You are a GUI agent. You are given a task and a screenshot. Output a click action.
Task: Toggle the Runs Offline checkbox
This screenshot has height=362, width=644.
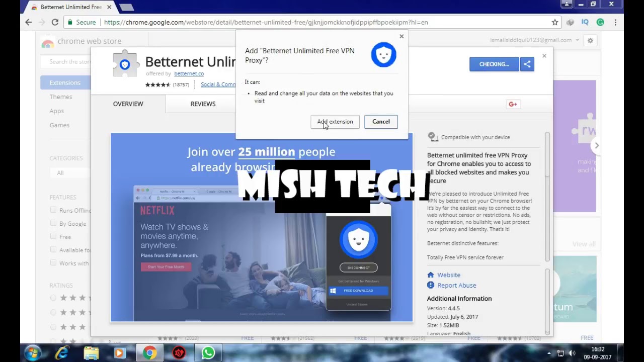[x=53, y=210]
